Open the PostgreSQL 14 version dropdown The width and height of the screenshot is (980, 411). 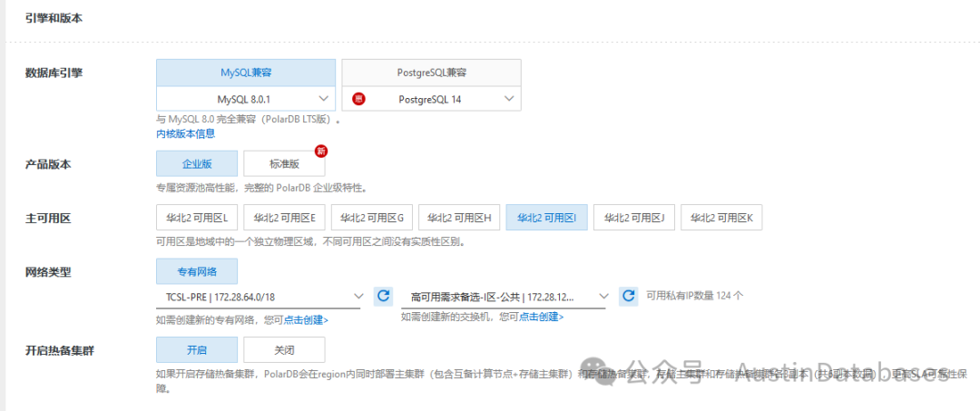[x=431, y=99]
